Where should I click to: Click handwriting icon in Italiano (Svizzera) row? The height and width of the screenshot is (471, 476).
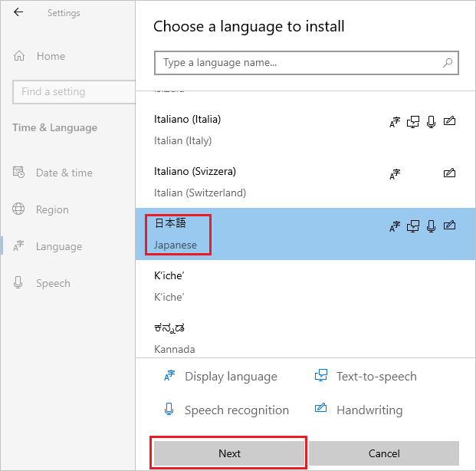pos(450,173)
